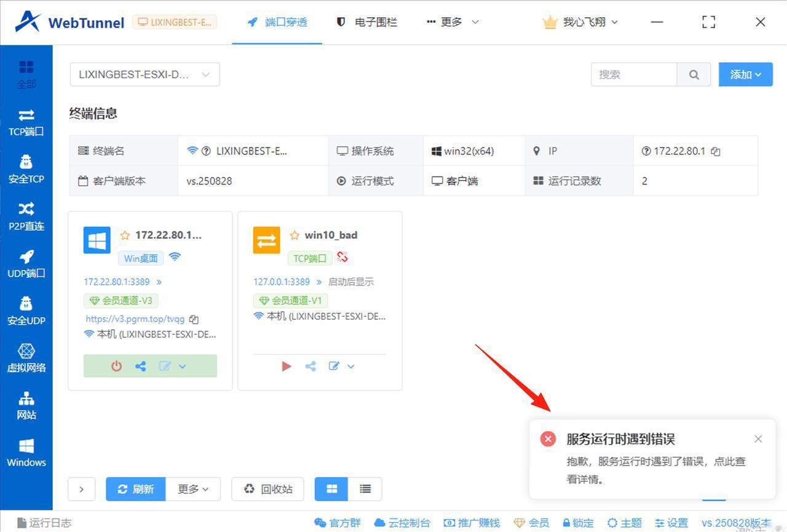Expand the 更多 dropdown beside 刷新
The height and width of the screenshot is (532, 787).
(193, 489)
